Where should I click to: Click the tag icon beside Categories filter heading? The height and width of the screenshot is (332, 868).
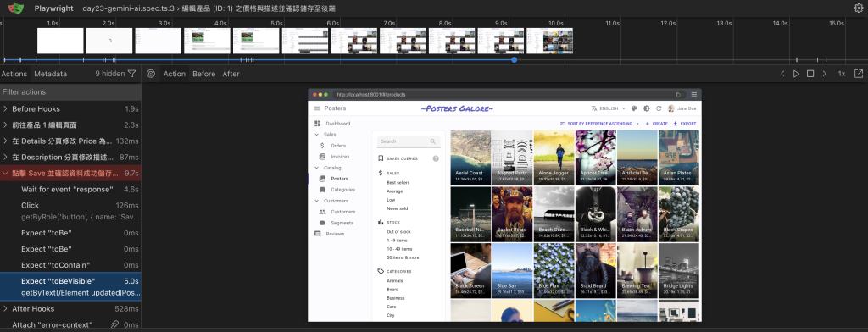click(x=381, y=271)
